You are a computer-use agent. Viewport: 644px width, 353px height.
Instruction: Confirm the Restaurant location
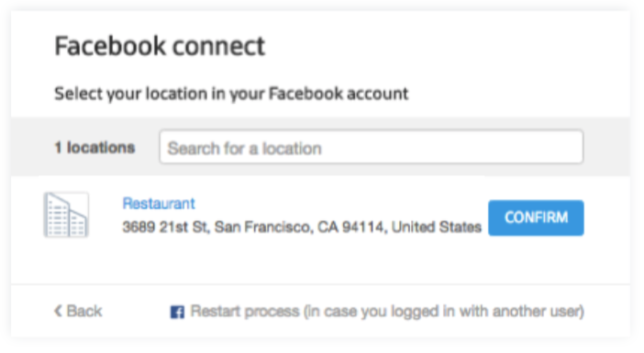(536, 217)
